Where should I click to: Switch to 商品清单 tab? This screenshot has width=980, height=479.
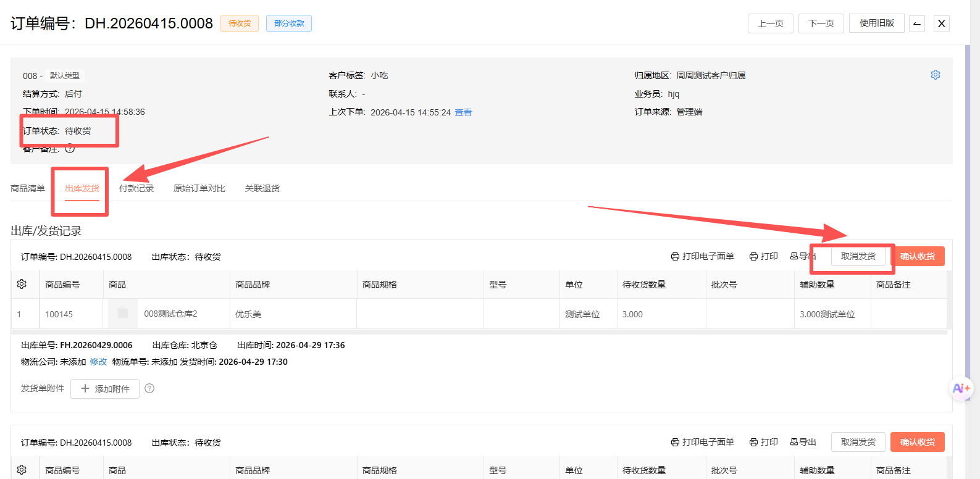click(x=28, y=188)
